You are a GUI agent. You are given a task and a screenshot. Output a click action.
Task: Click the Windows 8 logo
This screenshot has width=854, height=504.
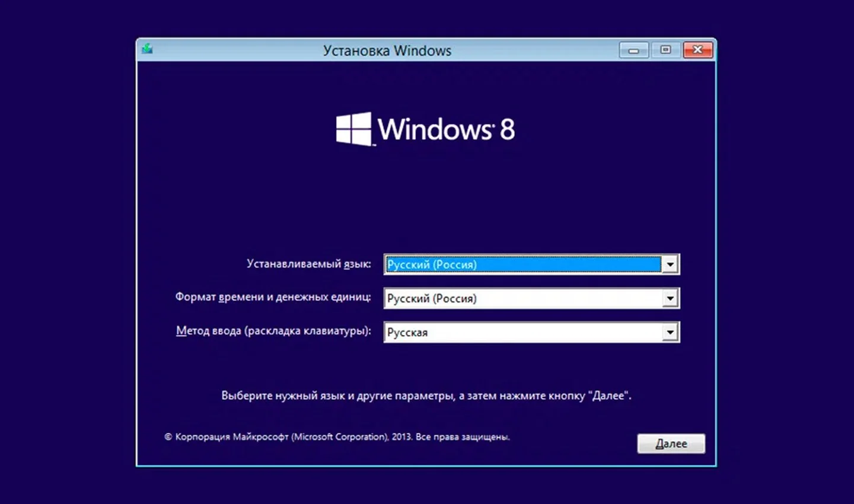coord(425,129)
